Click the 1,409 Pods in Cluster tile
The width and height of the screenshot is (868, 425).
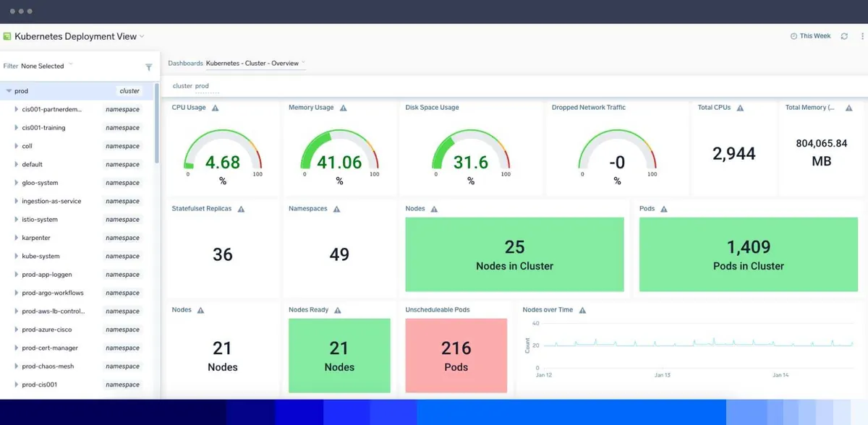749,254
